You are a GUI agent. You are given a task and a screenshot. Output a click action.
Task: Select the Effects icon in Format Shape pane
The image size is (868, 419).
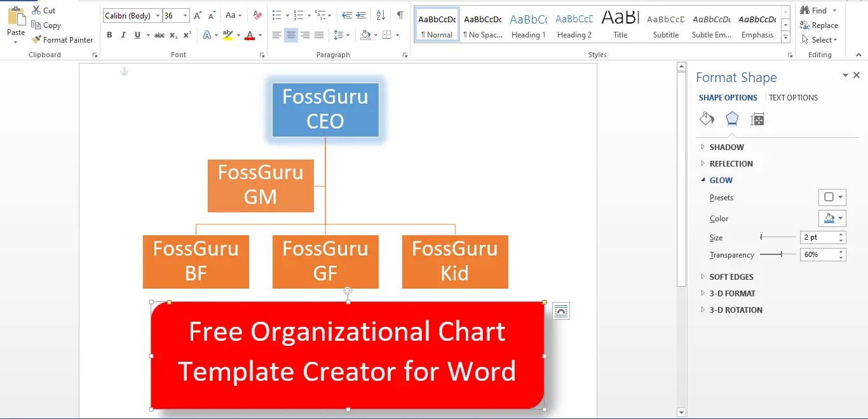(732, 119)
